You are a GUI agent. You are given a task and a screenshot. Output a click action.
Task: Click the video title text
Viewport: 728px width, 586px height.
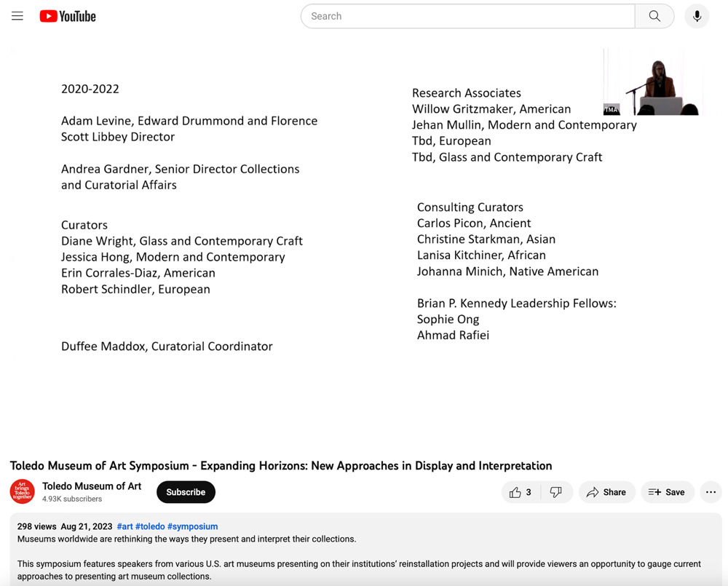coord(281,465)
